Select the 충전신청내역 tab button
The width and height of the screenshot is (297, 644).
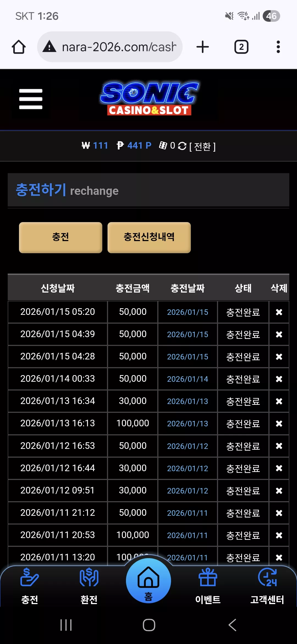[x=149, y=238]
